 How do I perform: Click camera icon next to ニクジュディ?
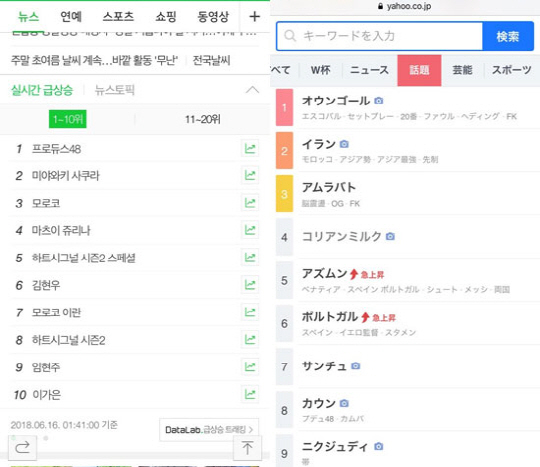click(378, 446)
